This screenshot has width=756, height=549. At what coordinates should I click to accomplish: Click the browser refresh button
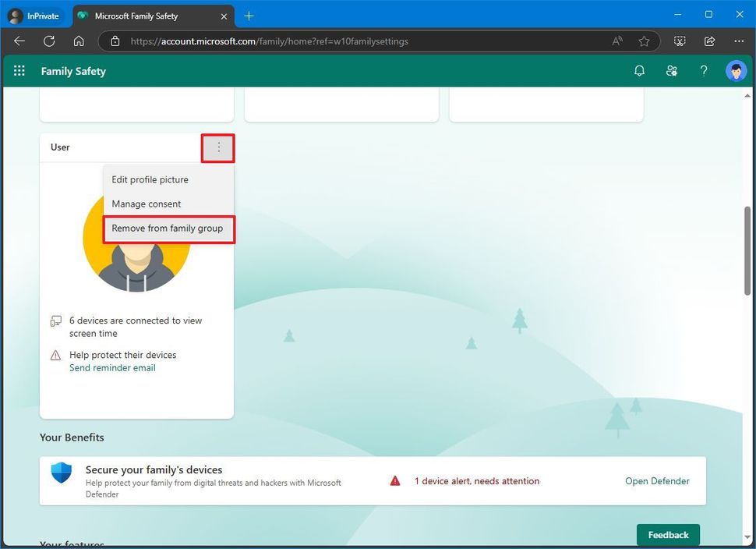(x=49, y=41)
